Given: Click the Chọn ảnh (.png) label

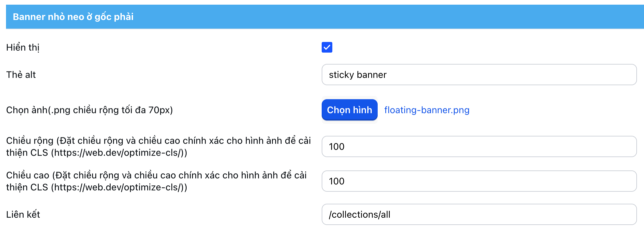Looking at the screenshot, I should coord(89,110).
